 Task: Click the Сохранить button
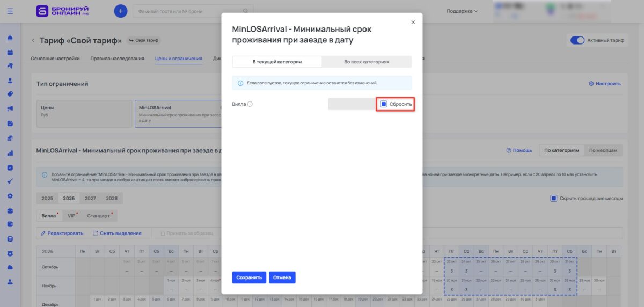(249, 277)
